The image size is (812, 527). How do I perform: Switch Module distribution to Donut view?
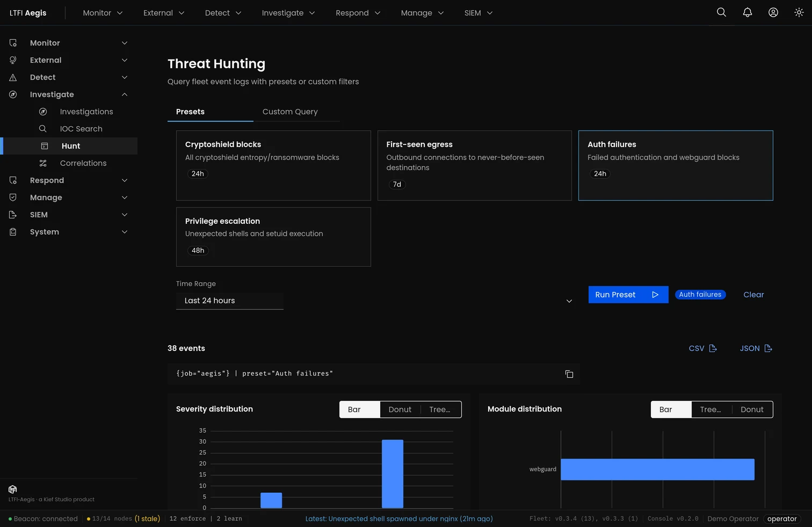click(752, 409)
